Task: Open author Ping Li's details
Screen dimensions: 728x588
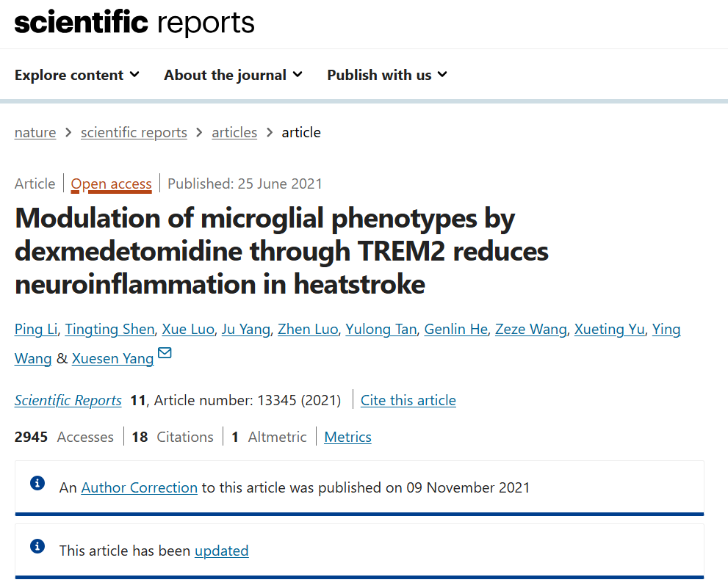Action: 36,329
